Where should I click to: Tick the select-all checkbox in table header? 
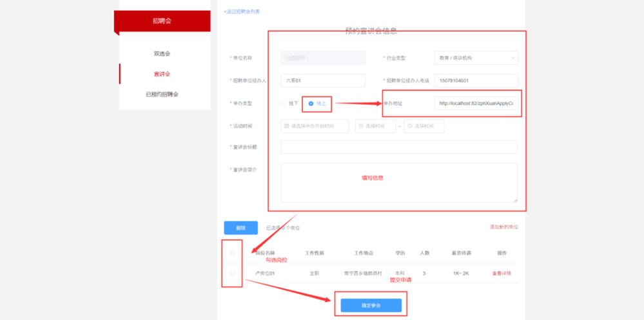pos(232,253)
